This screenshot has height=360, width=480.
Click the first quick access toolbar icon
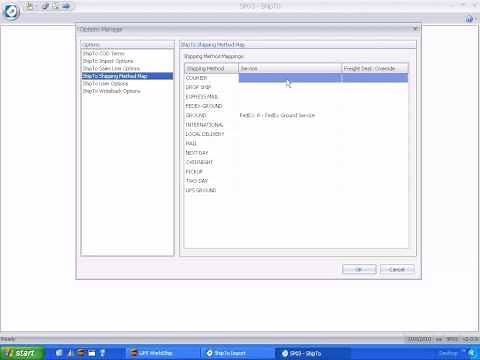pyautogui.click(x=30, y=6)
